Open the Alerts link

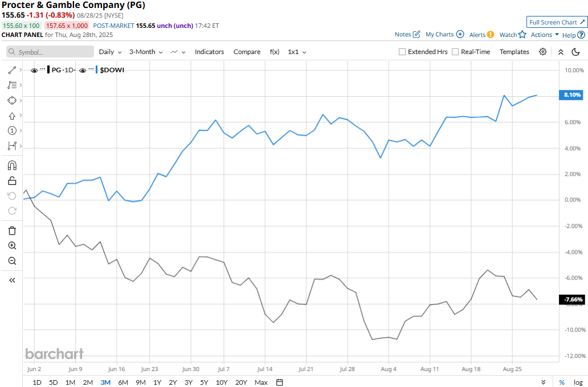click(477, 35)
